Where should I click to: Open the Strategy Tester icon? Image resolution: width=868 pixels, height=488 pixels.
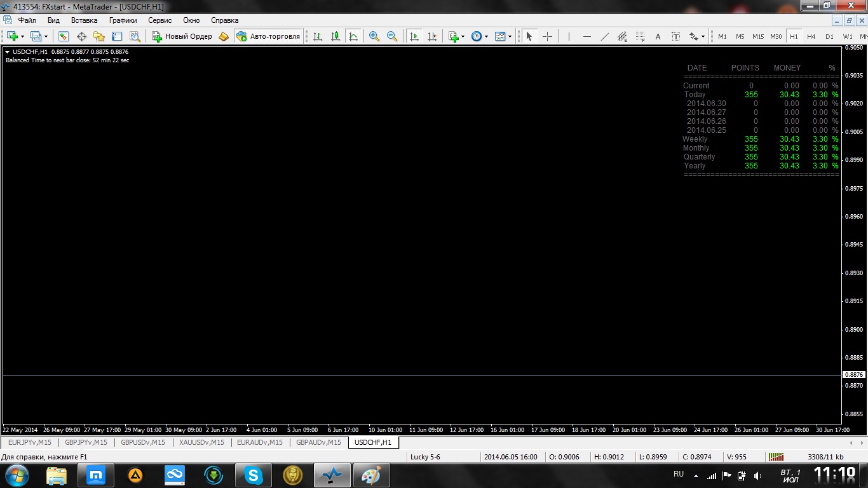[135, 36]
